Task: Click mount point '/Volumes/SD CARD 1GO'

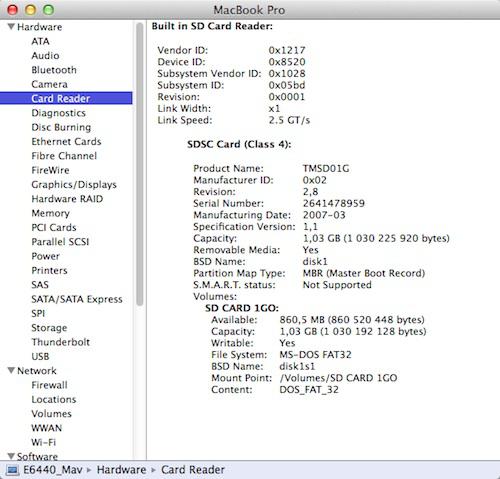Action: 338,378
